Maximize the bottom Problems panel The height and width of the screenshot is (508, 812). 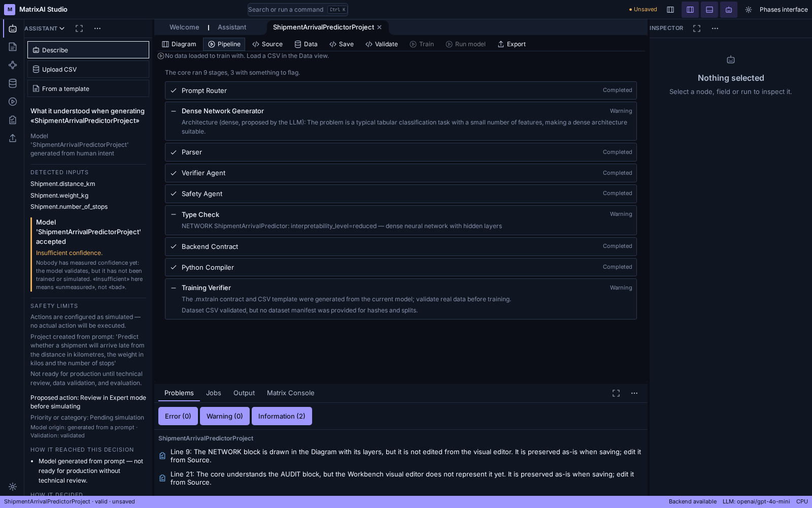pyautogui.click(x=616, y=393)
